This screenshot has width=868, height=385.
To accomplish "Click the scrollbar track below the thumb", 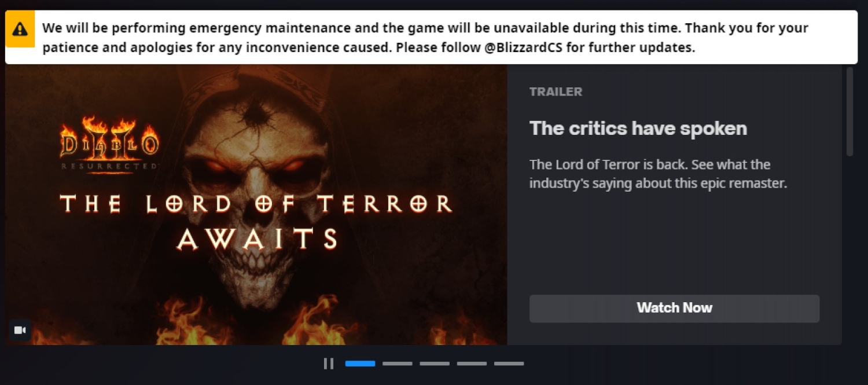I will pos(849,249).
